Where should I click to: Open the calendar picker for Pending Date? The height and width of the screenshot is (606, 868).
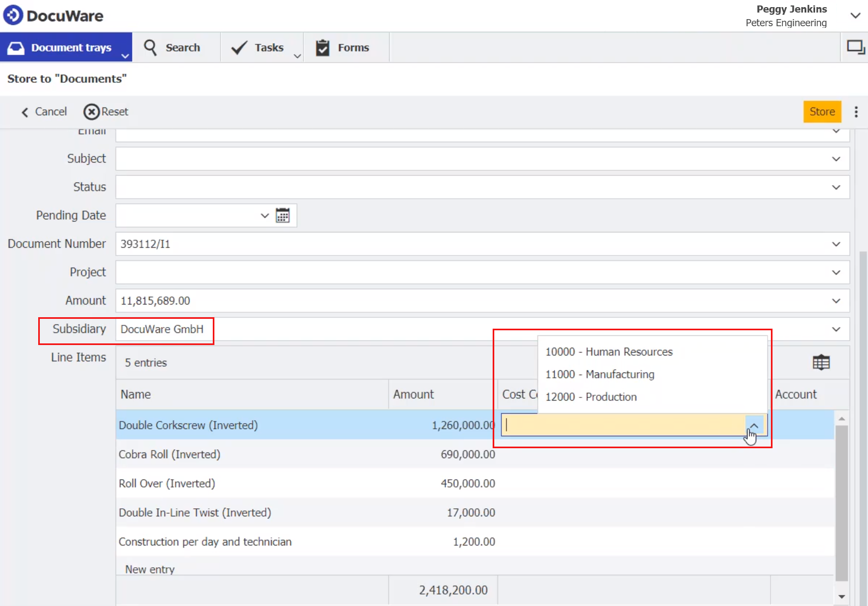(x=282, y=216)
